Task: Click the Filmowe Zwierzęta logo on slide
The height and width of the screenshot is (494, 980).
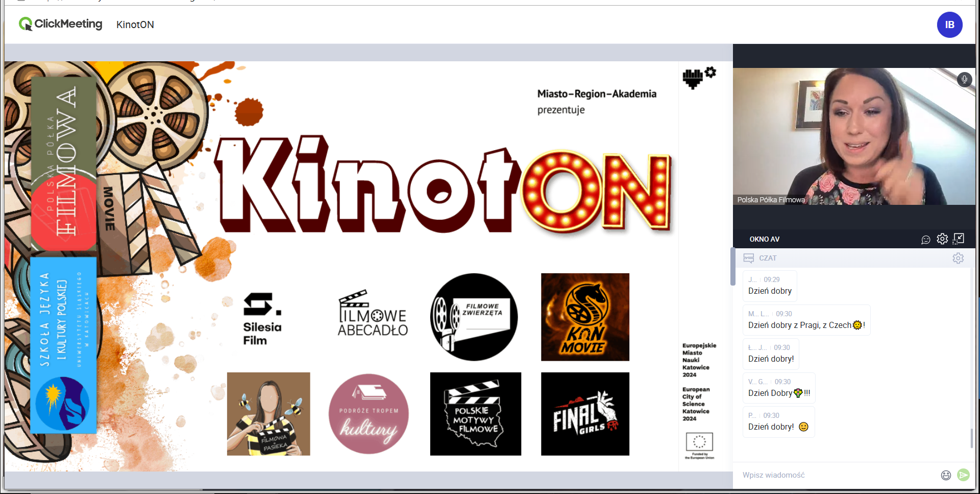Action: pos(474,317)
